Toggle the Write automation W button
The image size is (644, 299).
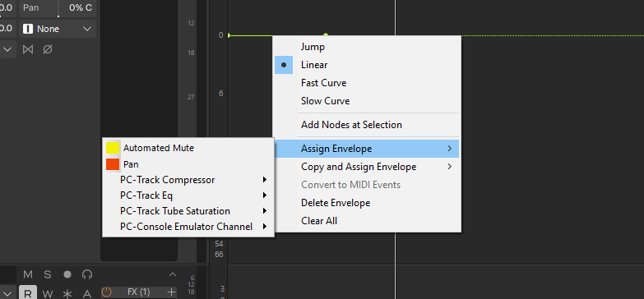point(48,293)
